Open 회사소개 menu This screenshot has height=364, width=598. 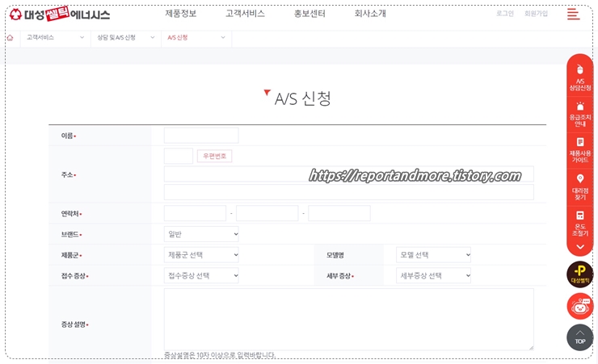[x=370, y=14]
